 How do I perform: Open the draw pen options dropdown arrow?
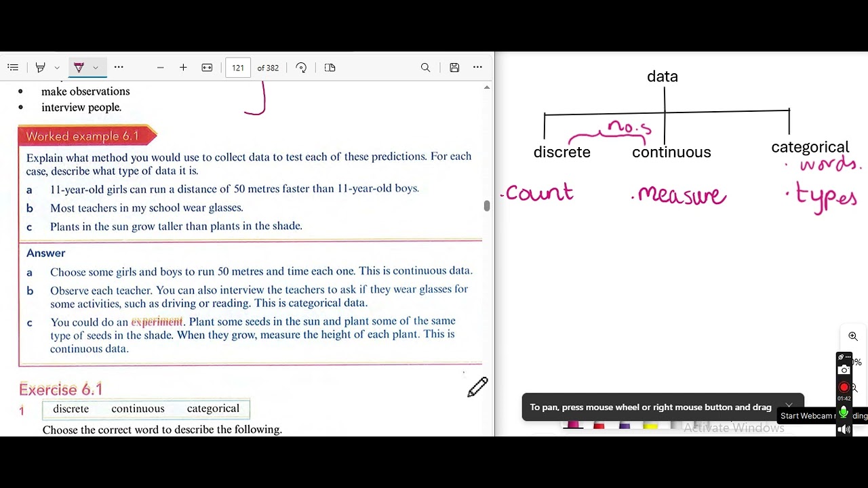click(x=96, y=68)
